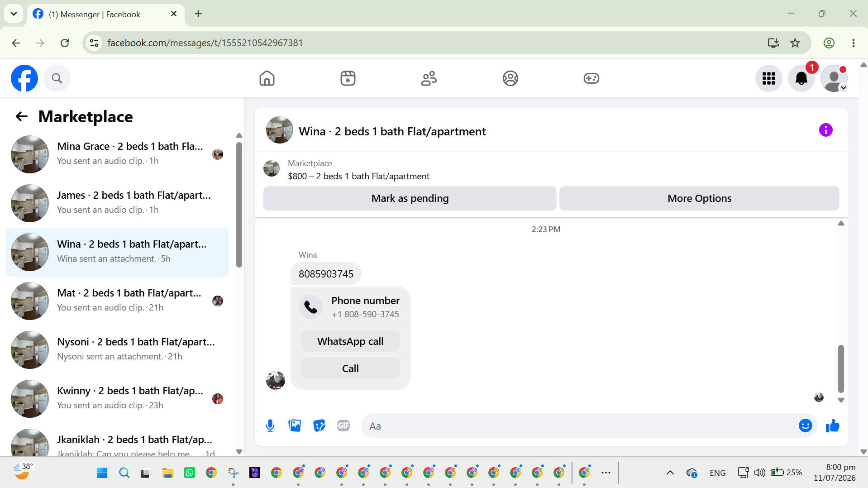Open WhatsApp from the taskbar
Screen dimensions: 868x488
(190, 473)
